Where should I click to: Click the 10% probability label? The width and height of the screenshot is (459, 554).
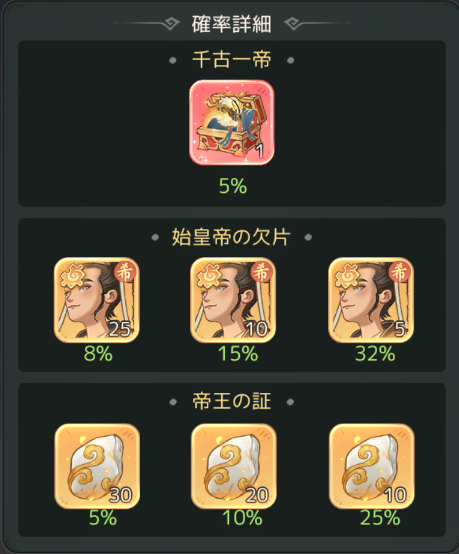click(242, 518)
